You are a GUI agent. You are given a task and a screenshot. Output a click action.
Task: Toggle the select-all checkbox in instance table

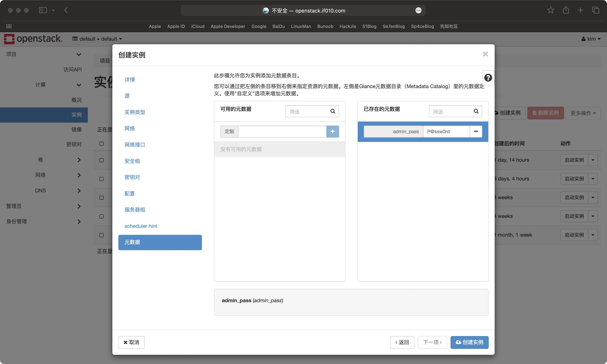point(101,144)
